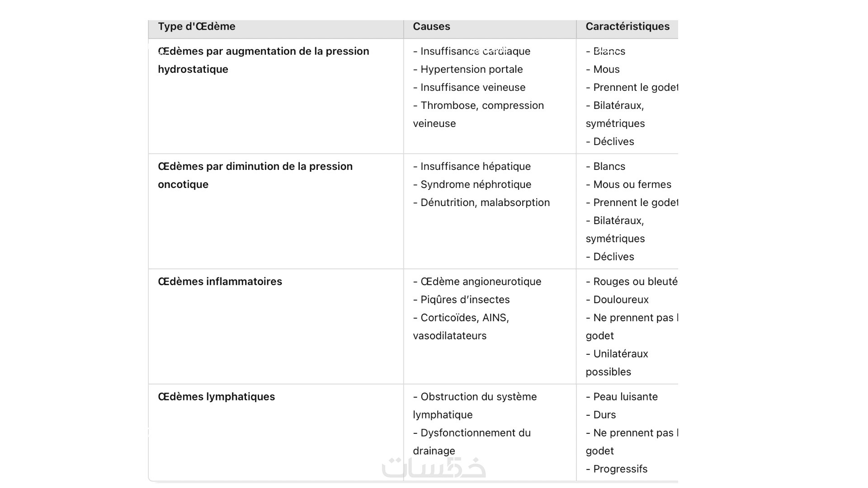Click the Arabic watermark logo at bottom
868x488 pixels.
434,468
